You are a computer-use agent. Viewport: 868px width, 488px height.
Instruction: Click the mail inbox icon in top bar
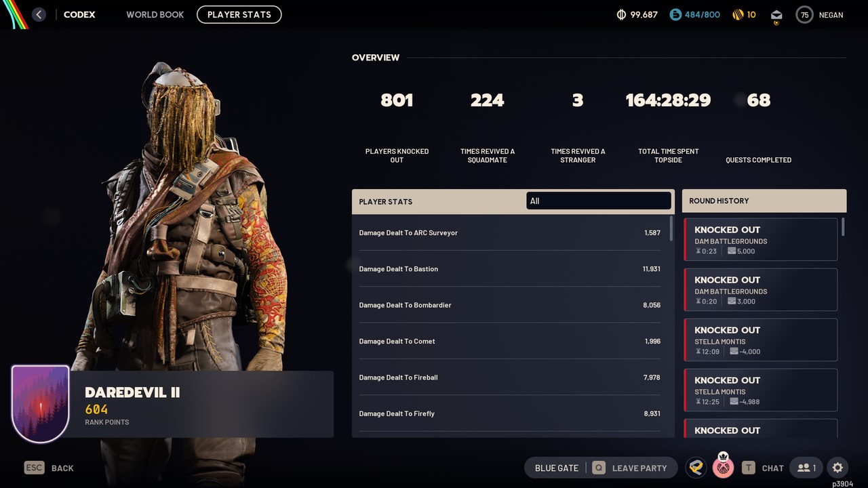point(776,15)
